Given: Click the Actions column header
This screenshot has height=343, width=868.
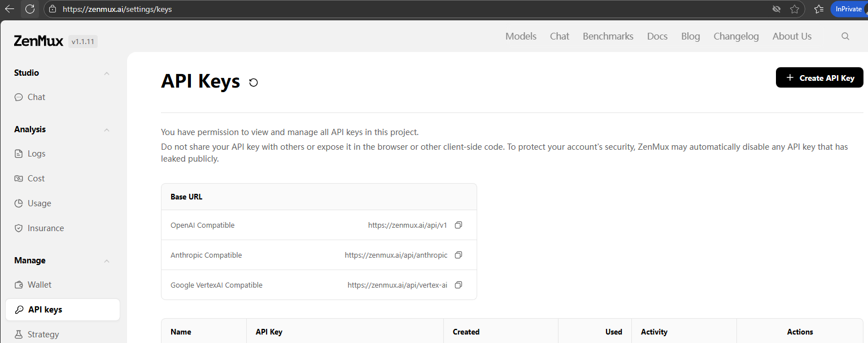Looking at the screenshot, I should [800, 332].
